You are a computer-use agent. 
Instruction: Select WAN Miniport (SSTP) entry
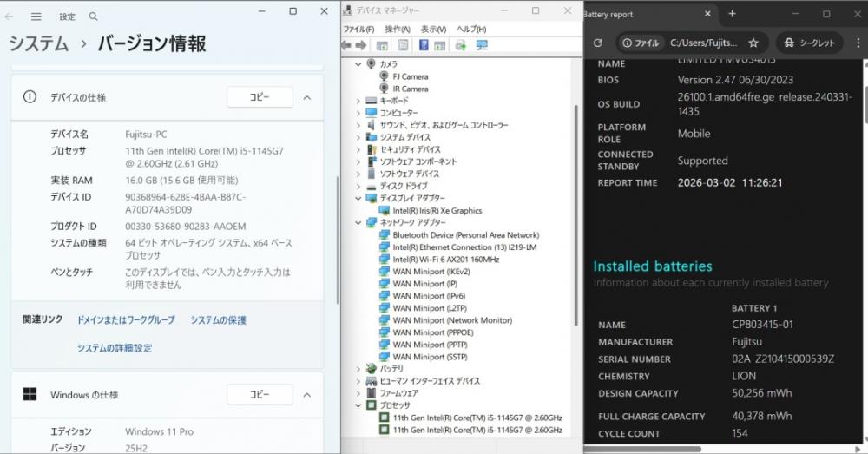click(431, 357)
